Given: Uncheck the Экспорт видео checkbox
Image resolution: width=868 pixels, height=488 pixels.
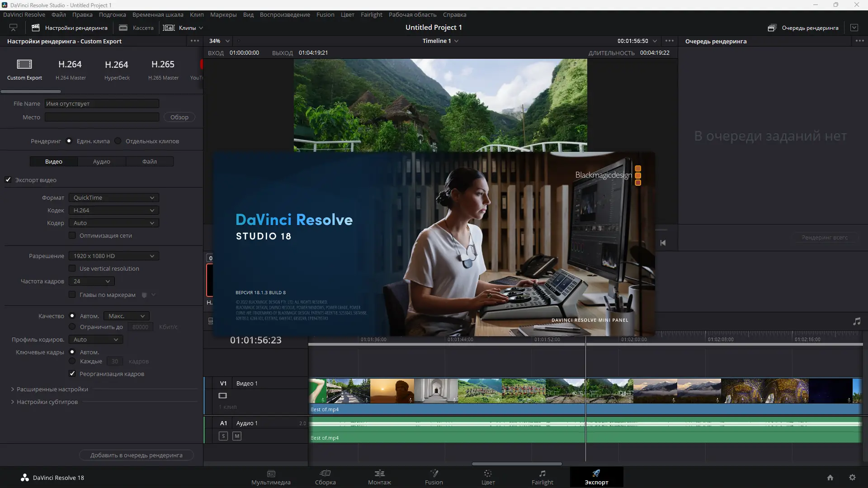Looking at the screenshot, I should click(x=8, y=180).
